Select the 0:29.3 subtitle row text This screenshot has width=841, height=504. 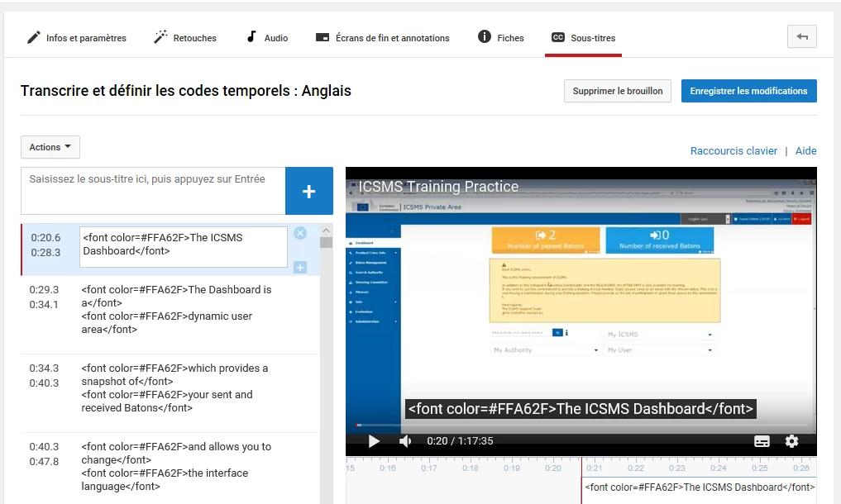coord(177,309)
